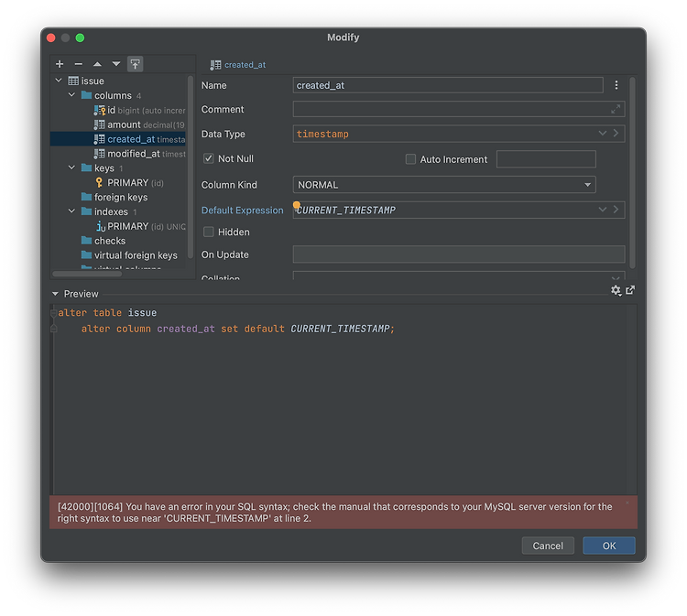
Task: Click the minus remove object icon
Action: [x=79, y=64]
